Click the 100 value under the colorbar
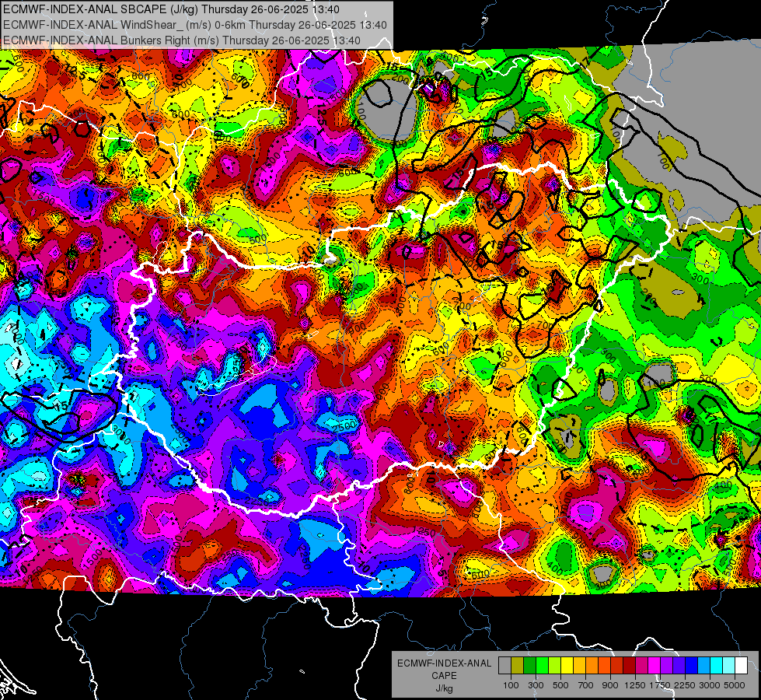The width and height of the screenshot is (761, 700). (511, 685)
